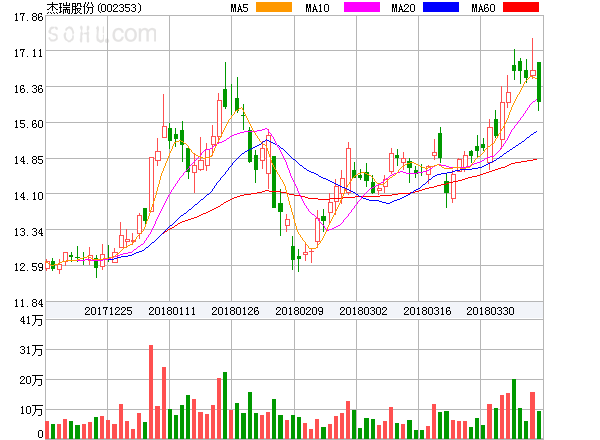This screenshot has height=440, width=600.
Task: Click the 20万 volume axis label
Action: (31, 380)
